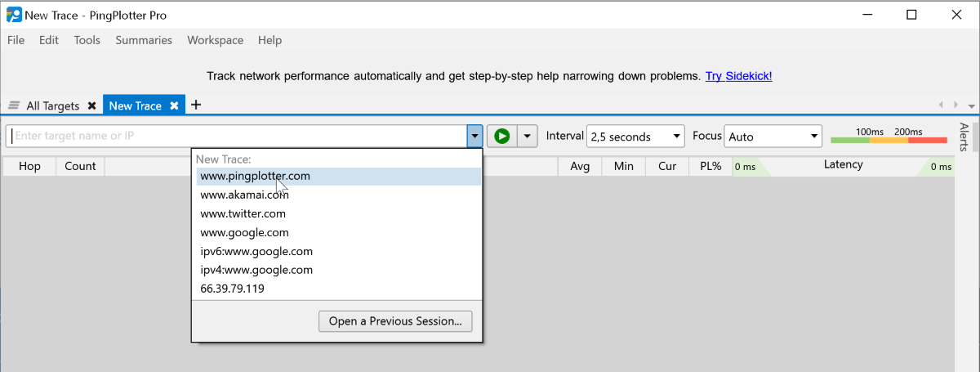Image resolution: width=980 pixels, height=372 pixels.
Task: Click the PingPlotter app icon in title bar
Action: (13, 14)
